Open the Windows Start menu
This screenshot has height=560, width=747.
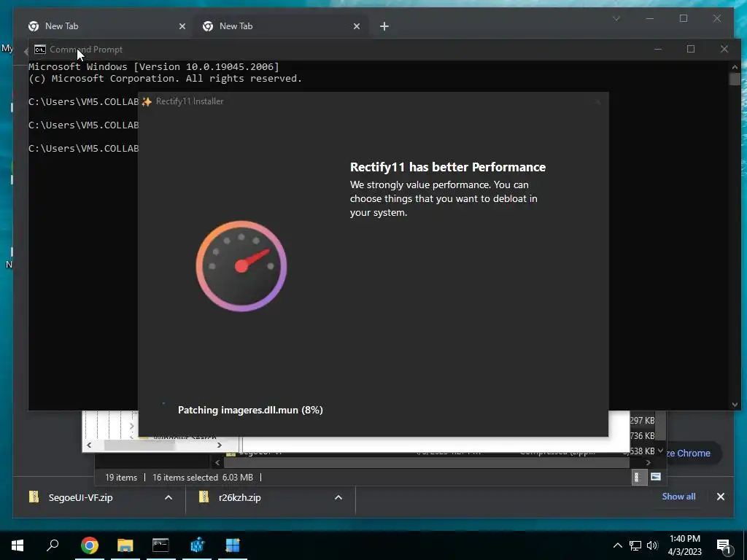coord(18,545)
